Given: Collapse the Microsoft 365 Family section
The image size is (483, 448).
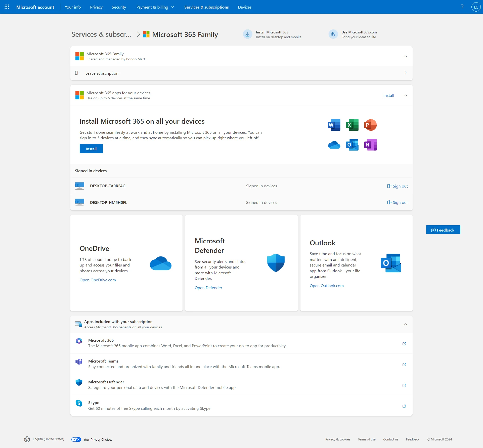Looking at the screenshot, I should [405, 57].
